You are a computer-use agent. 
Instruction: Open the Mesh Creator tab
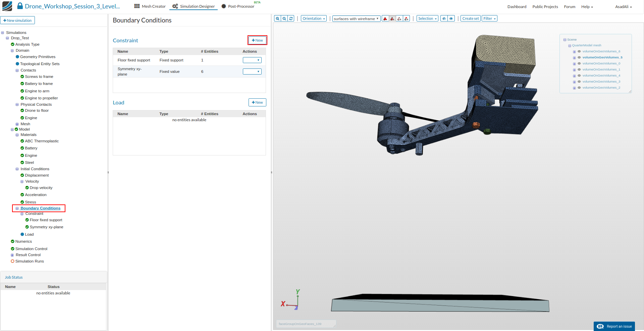tap(150, 6)
